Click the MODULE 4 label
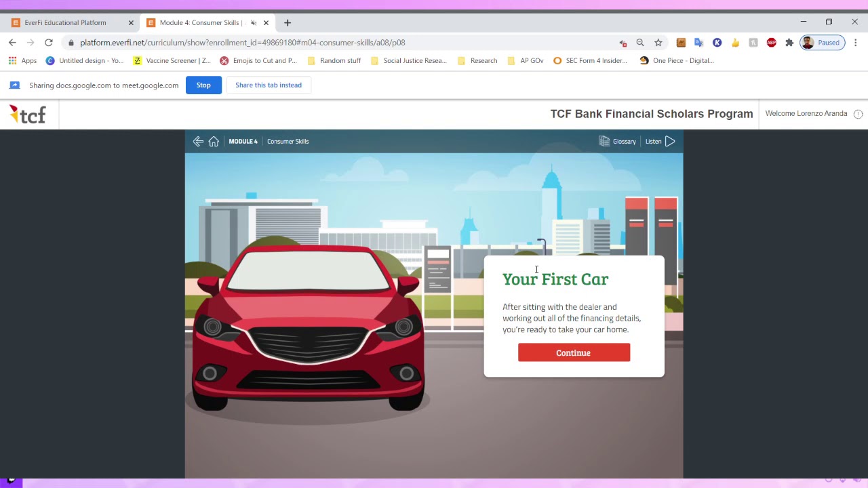Viewport: 868px width, 488px height. pyautogui.click(x=243, y=141)
